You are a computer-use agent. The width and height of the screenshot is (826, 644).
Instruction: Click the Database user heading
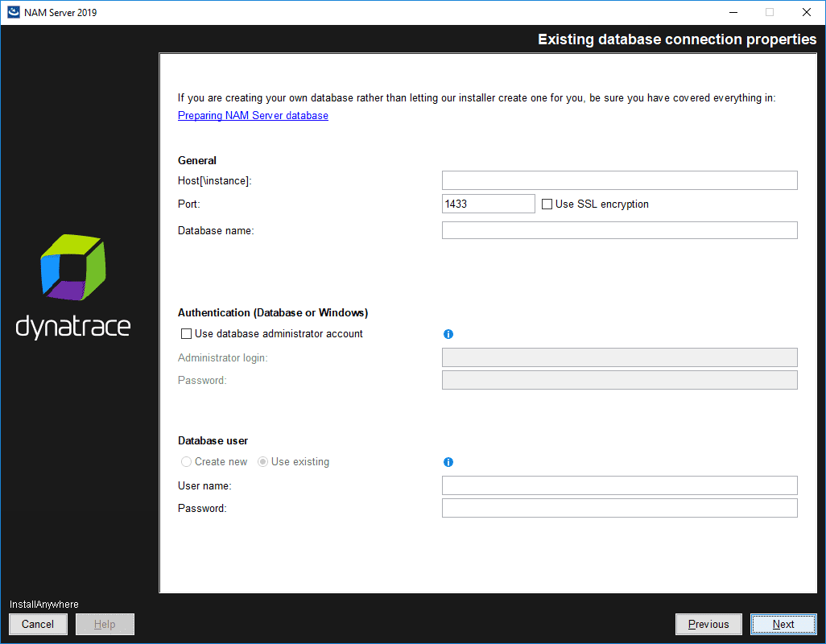213,441
